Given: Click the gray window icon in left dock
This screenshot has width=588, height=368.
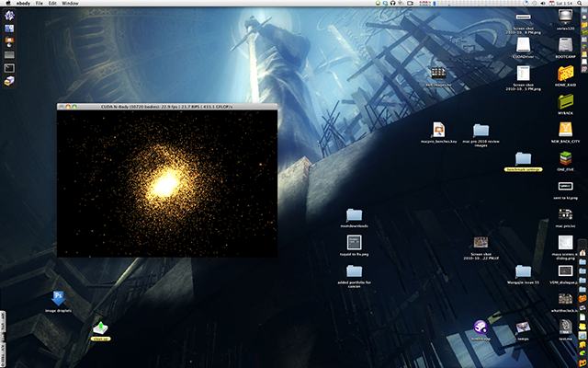Looking at the screenshot, I should (9, 55).
